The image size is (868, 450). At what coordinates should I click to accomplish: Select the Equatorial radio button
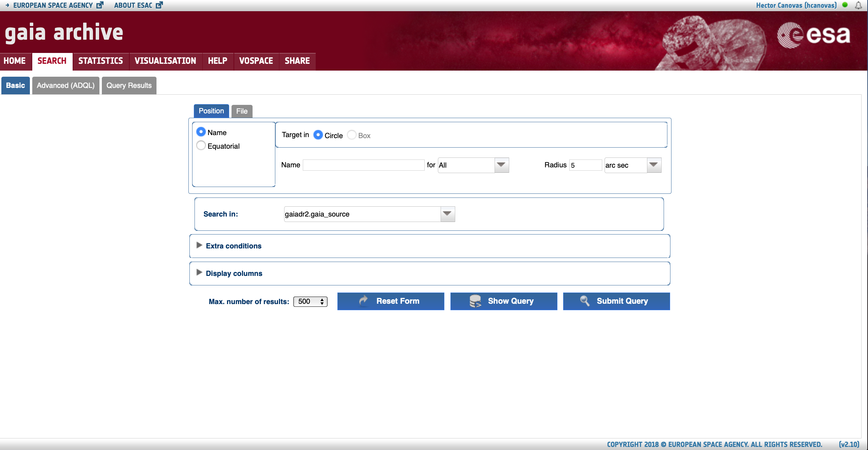[201, 145]
